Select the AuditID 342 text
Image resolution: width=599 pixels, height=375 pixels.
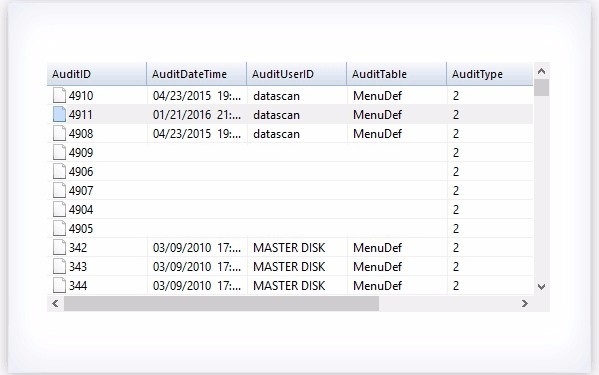[78, 247]
